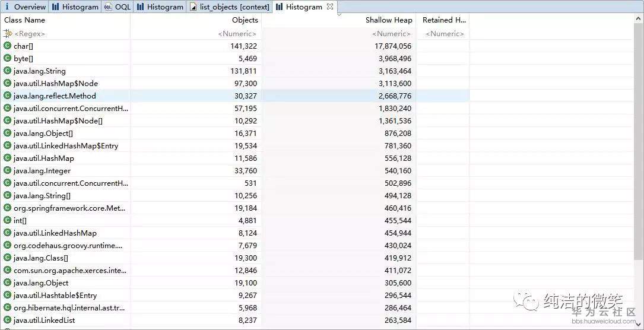The image size is (644, 330).
Task: Click the icon for java.util.HashMap$Node row
Action: click(7, 83)
